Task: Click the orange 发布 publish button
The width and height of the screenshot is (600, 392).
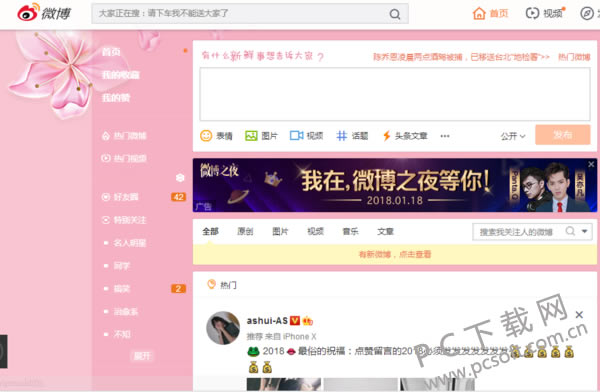Action: [562, 135]
